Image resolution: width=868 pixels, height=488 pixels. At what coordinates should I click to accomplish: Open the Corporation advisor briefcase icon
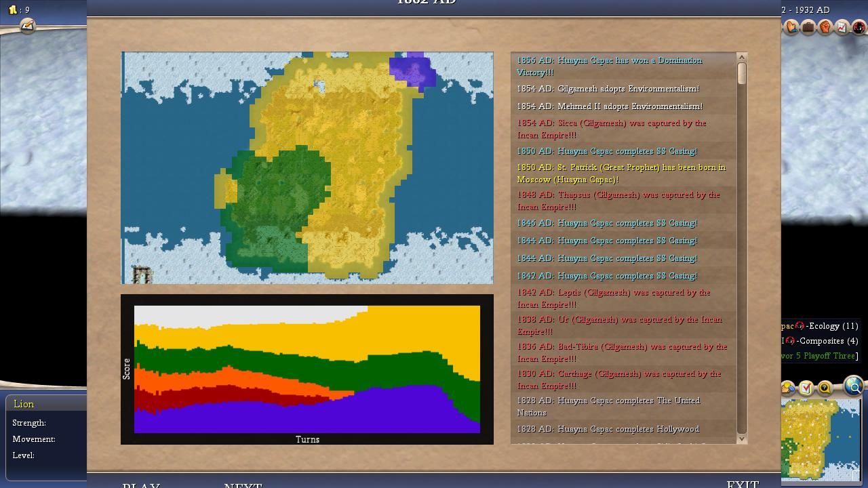[x=808, y=28]
